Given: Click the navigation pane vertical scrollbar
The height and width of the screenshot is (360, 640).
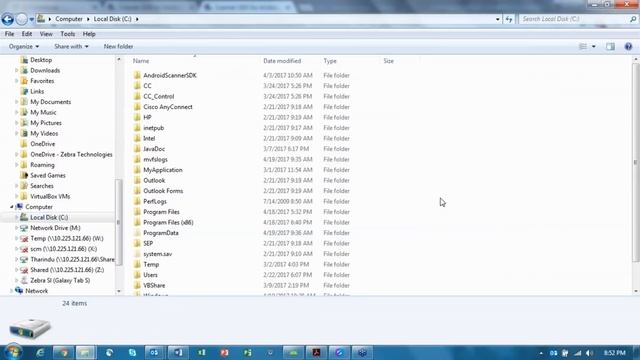Looking at the screenshot, I should 119,222.
